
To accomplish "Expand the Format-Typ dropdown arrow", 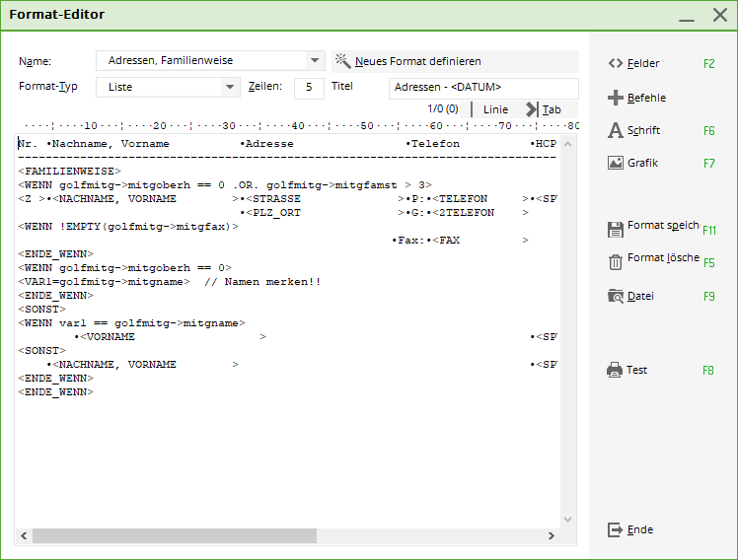I will pyautogui.click(x=230, y=87).
